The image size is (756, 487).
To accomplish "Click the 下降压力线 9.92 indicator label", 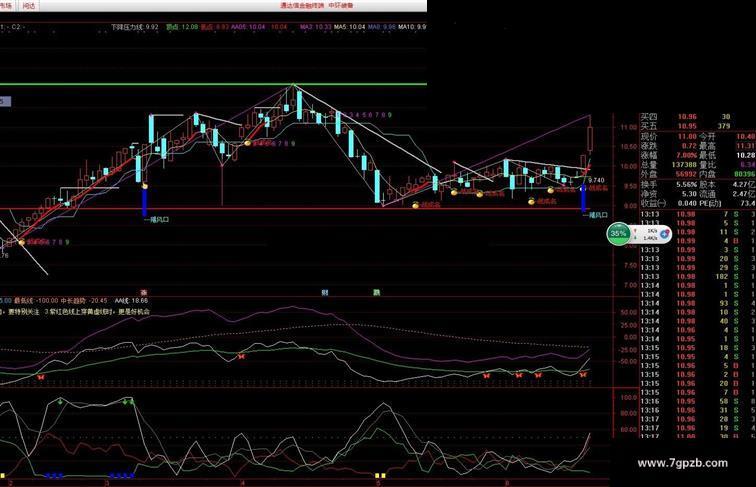I will click(x=135, y=27).
